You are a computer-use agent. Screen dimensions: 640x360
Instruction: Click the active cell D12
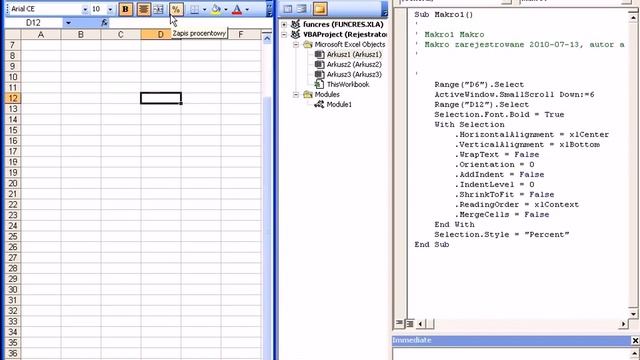161,98
